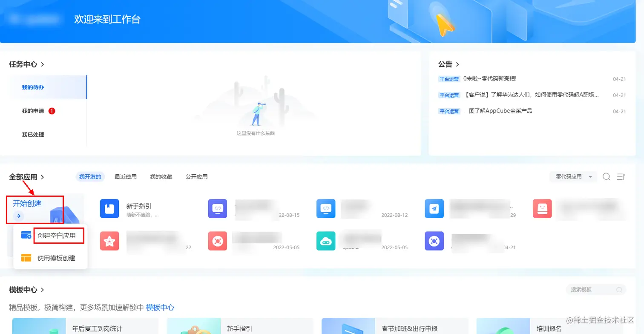Click the 开始创建 card
The height and width of the screenshot is (334, 644).
click(x=45, y=209)
